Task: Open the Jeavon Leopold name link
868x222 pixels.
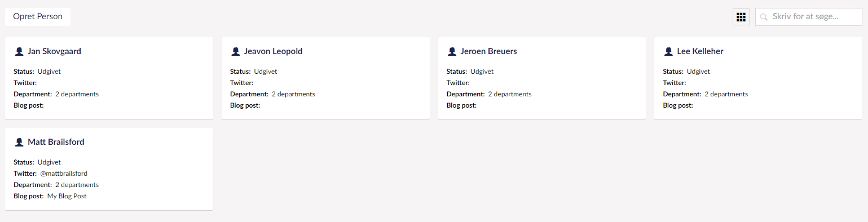Action: tap(273, 51)
